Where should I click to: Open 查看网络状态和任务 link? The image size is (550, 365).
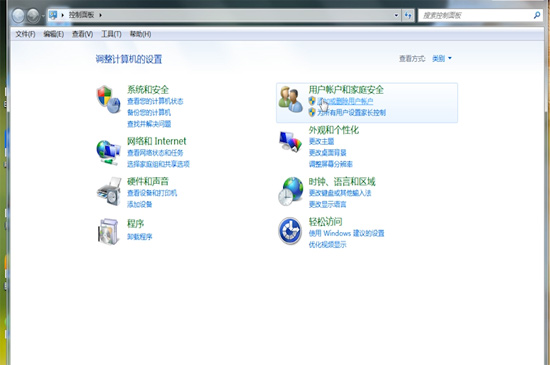155,153
